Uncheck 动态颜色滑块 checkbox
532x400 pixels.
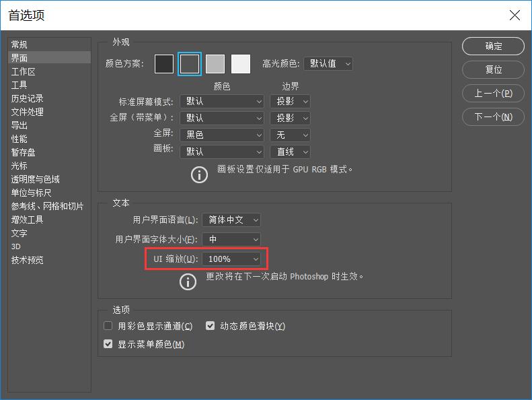(210, 326)
